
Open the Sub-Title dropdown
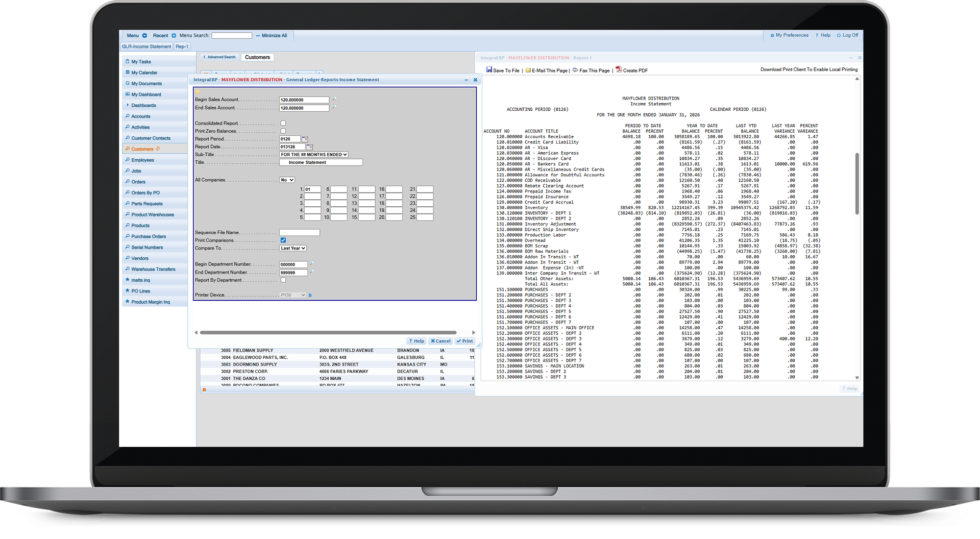pyautogui.click(x=314, y=154)
